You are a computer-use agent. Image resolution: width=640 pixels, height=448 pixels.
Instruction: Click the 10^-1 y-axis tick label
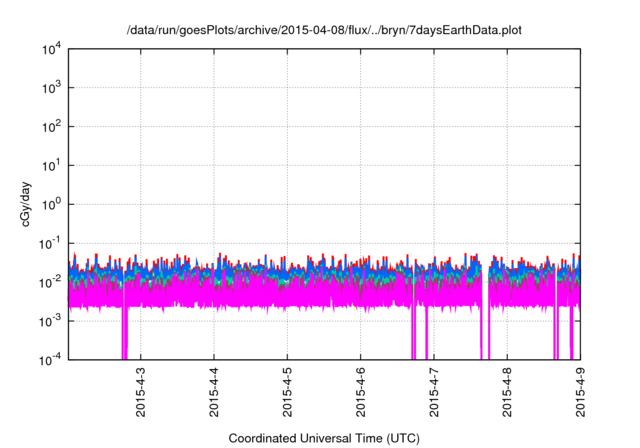50,244
